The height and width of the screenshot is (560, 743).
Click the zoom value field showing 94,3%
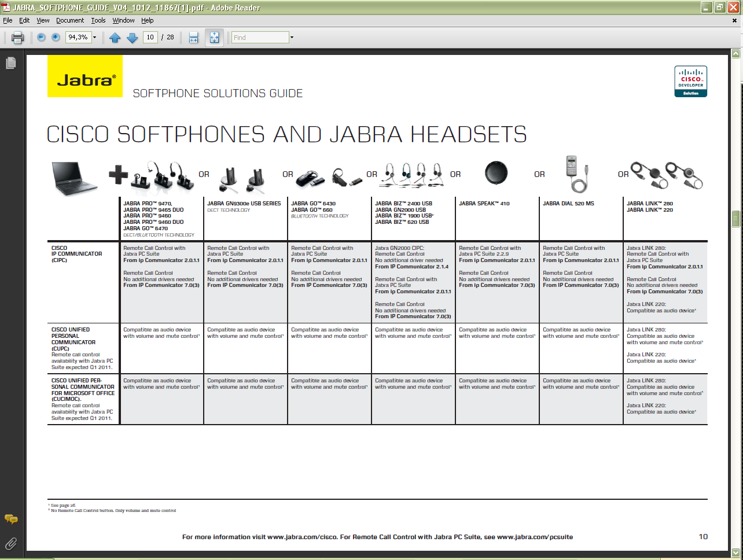78,37
